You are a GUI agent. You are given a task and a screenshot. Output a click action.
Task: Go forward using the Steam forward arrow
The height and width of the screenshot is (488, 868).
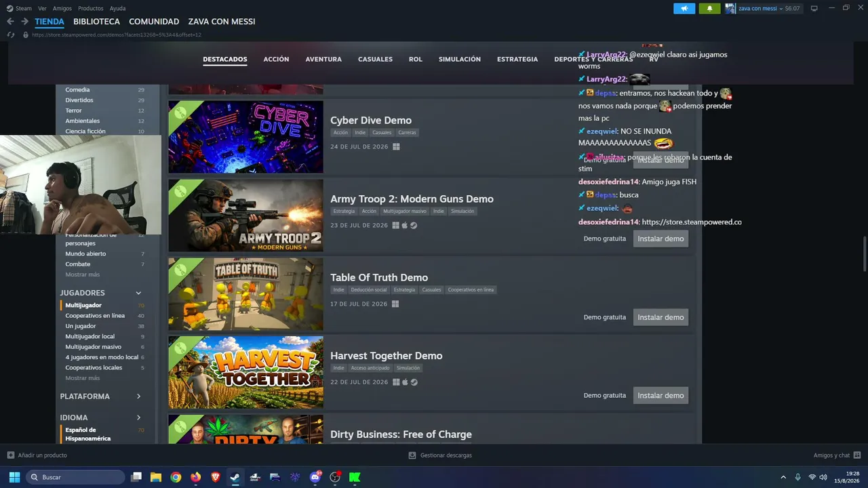[x=24, y=22]
